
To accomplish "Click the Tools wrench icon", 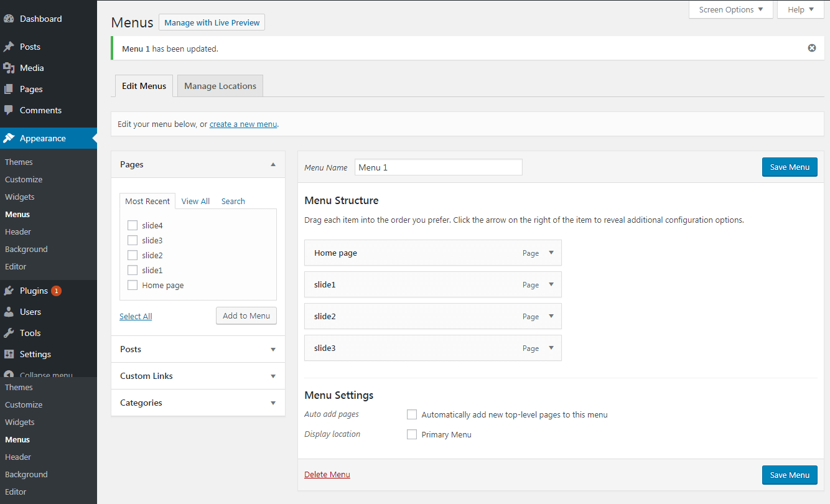I will [9, 333].
